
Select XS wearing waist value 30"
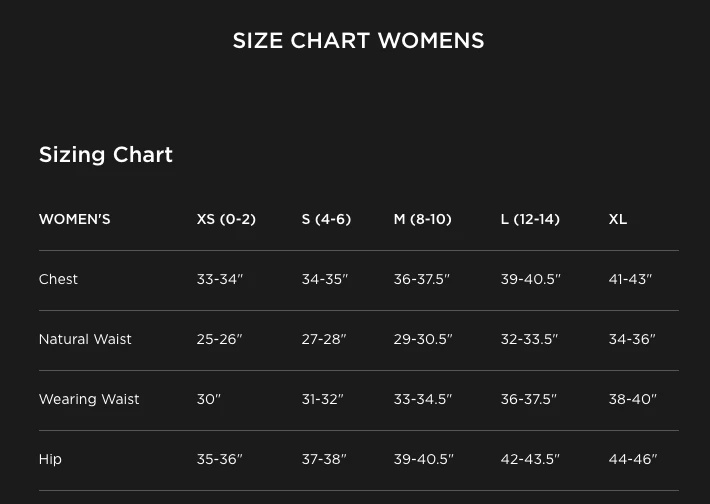coord(209,399)
